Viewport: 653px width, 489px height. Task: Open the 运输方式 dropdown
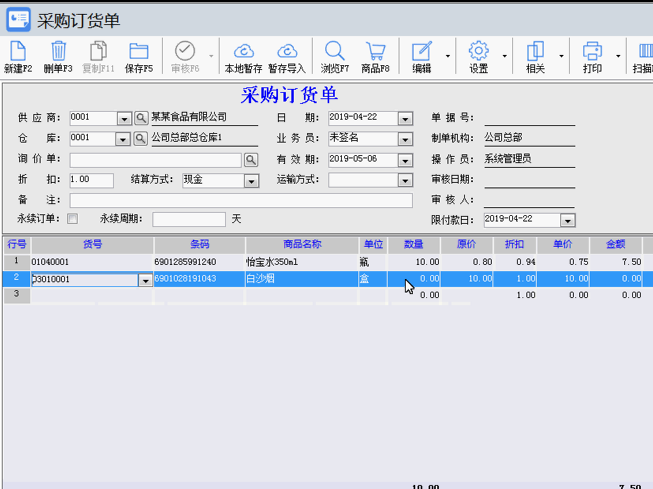click(405, 180)
